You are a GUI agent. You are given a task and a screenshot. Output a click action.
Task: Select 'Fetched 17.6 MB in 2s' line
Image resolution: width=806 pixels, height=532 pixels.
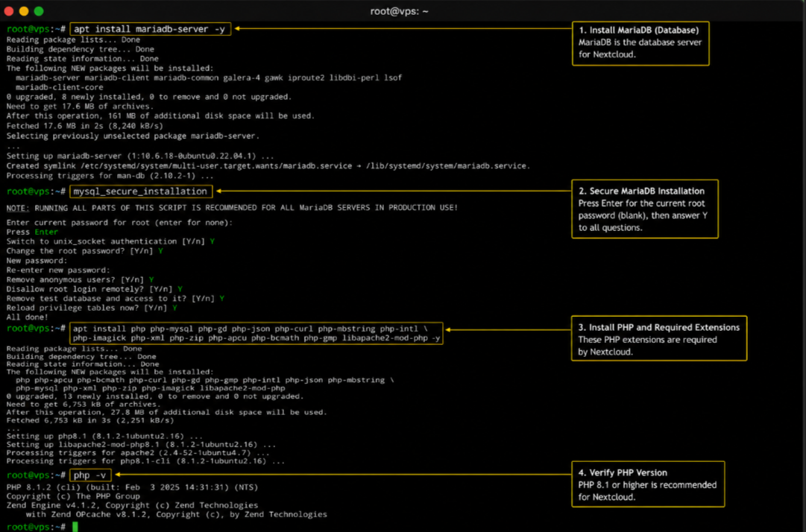85,126
